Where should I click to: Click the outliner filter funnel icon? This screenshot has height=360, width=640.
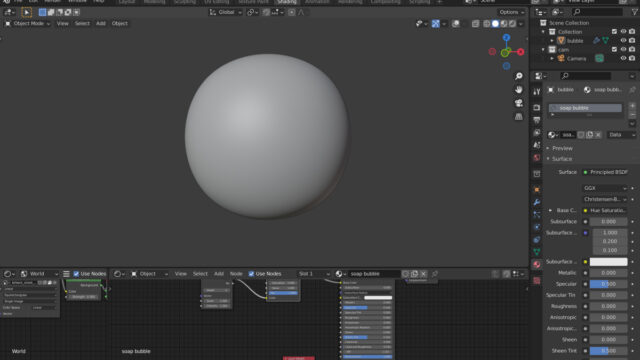pos(634,12)
